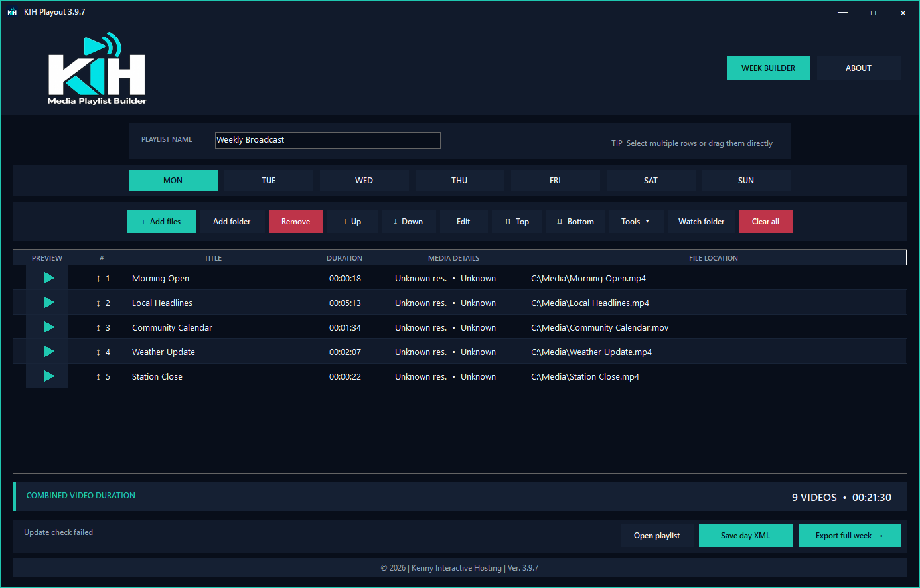This screenshot has width=920, height=588.
Task: Click the reorder handle for Weather Update
Action: (98, 352)
